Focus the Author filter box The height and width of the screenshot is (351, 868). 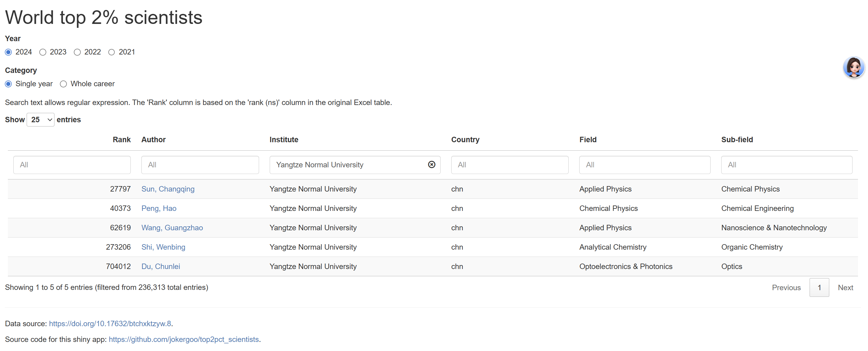pyautogui.click(x=200, y=165)
